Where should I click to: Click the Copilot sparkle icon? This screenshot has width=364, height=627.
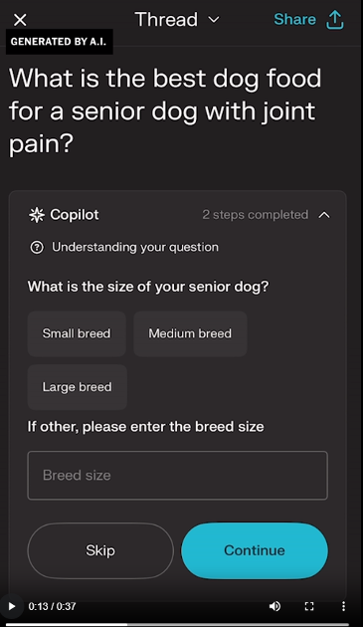click(37, 215)
